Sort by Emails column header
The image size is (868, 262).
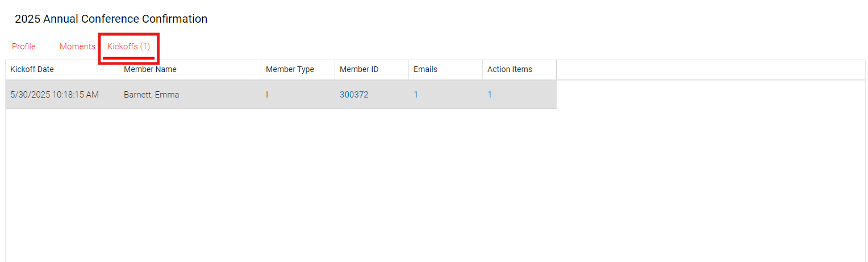[446, 70]
